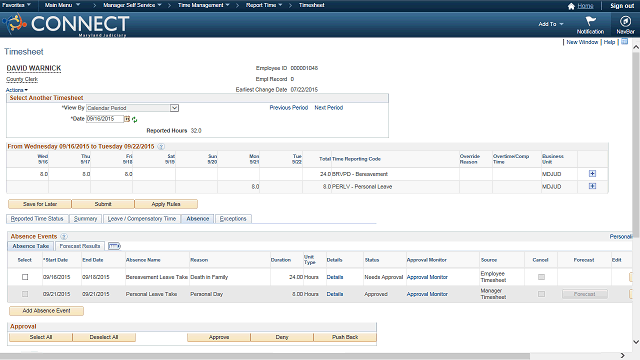Viewport: 640px width, 360px height.
Task: Click the Submit button
Action: coord(103,204)
